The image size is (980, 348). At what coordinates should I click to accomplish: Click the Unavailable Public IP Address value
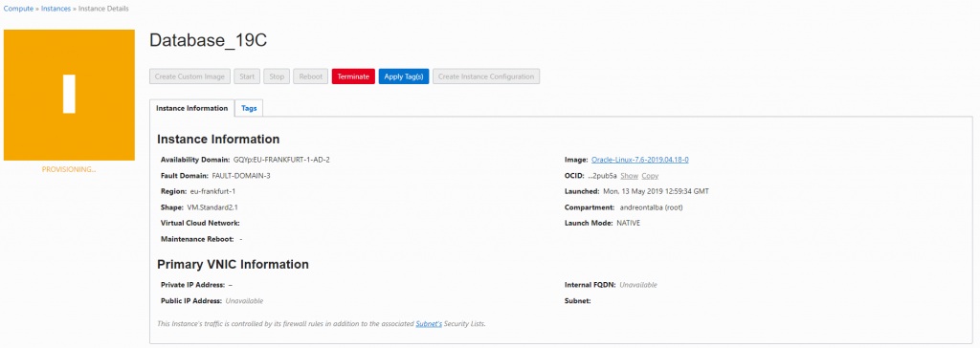(244, 301)
